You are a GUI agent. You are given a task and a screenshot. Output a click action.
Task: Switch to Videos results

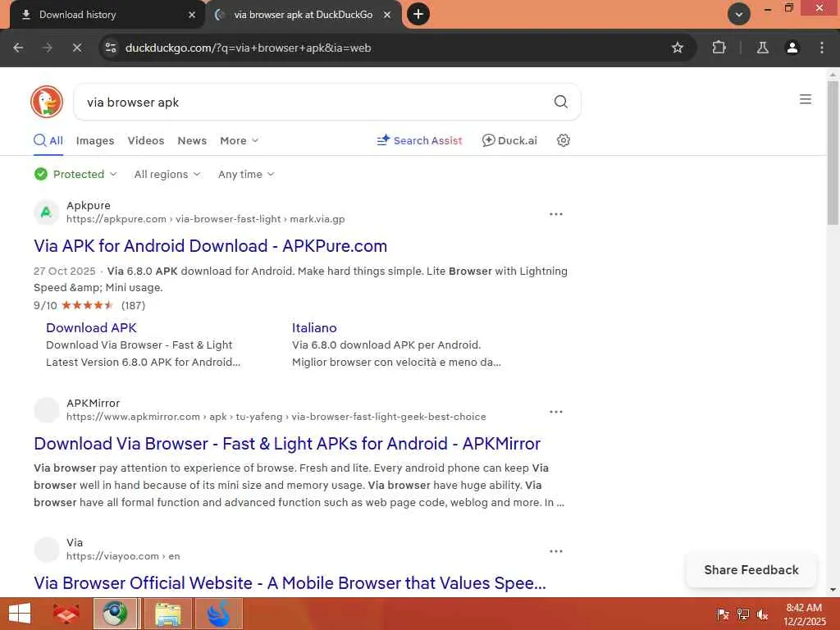(x=146, y=140)
